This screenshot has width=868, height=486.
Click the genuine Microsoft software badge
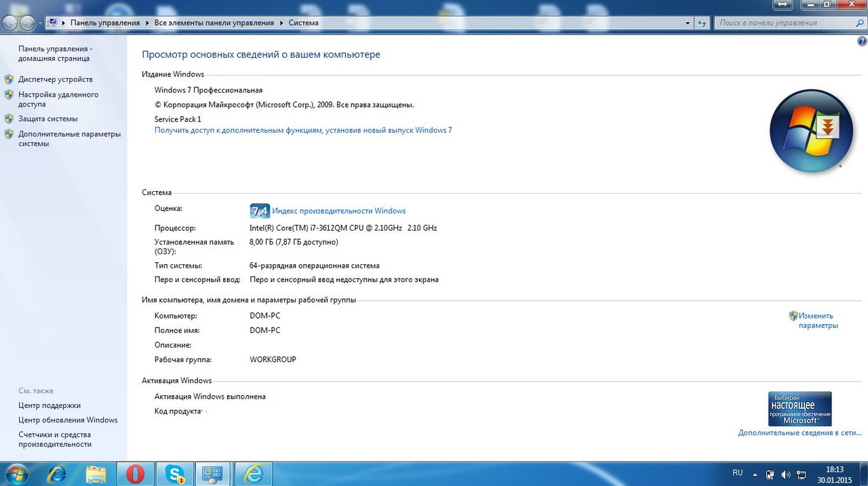click(800, 409)
